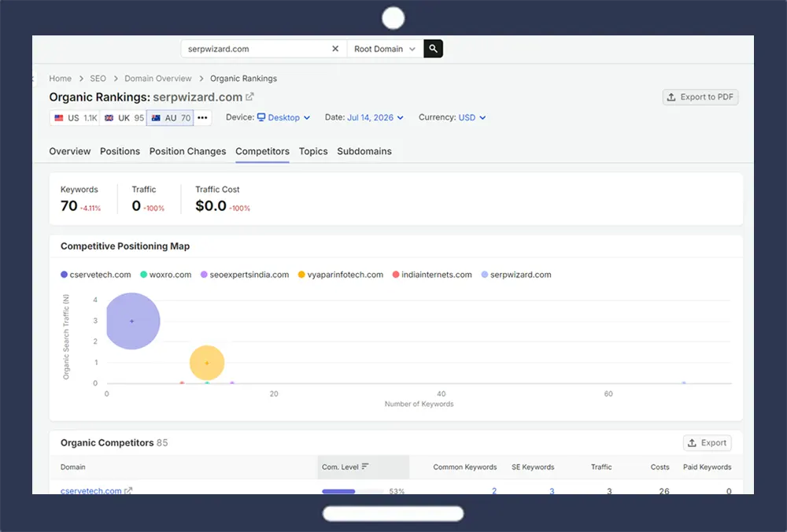
Task: Toggle vyaparinfotech.com legend item
Action: pyautogui.click(x=341, y=275)
